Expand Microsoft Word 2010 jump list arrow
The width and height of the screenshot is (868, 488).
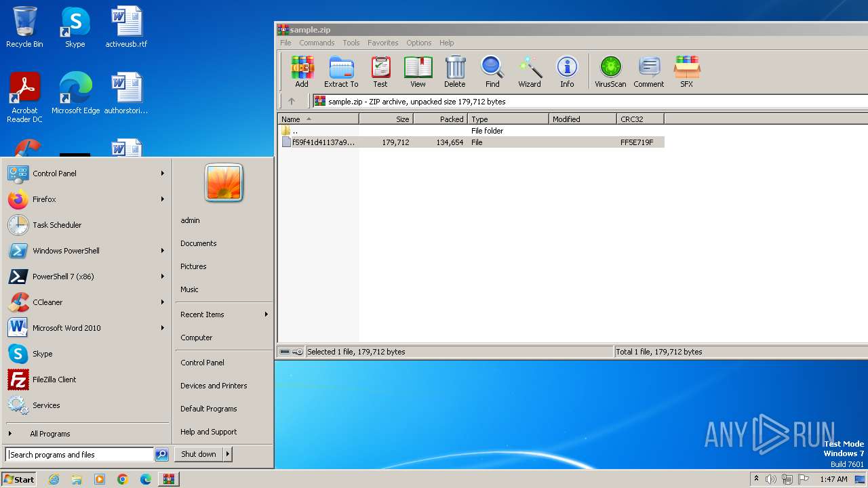(163, 328)
